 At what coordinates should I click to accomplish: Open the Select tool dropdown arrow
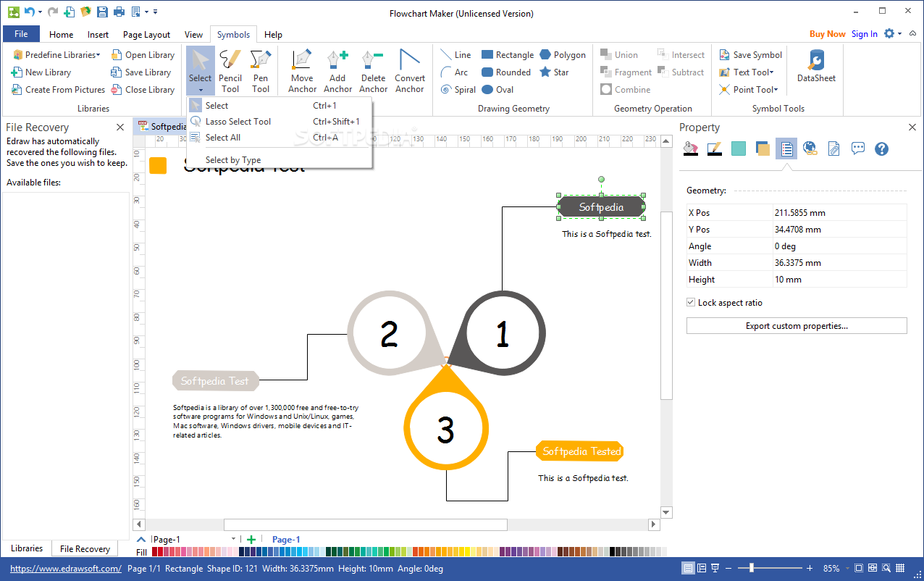click(x=200, y=91)
